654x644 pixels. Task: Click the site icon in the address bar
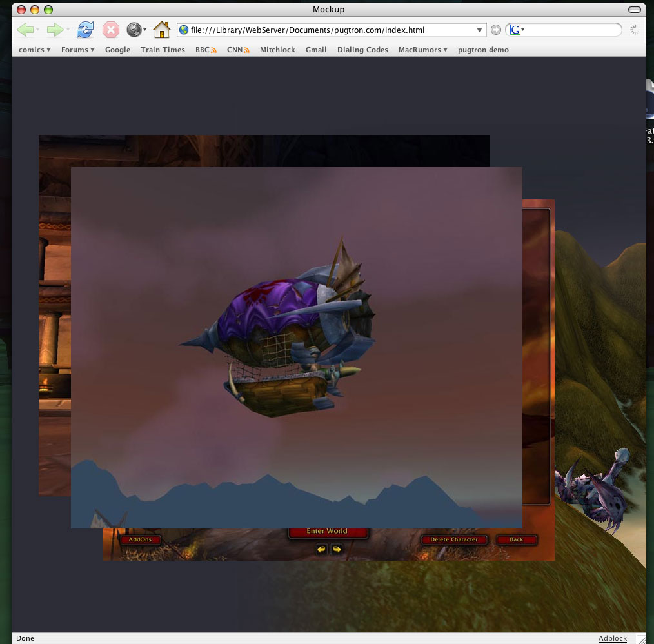(x=184, y=30)
